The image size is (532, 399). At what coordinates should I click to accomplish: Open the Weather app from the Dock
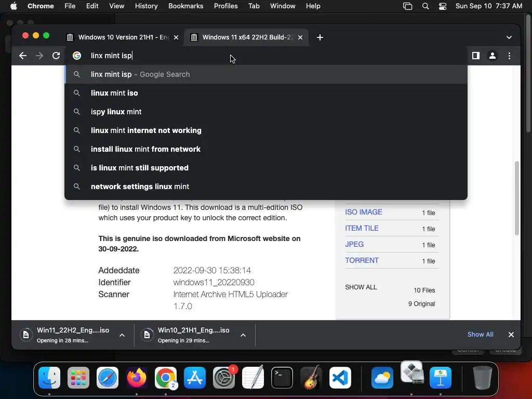(x=382, y=378)
